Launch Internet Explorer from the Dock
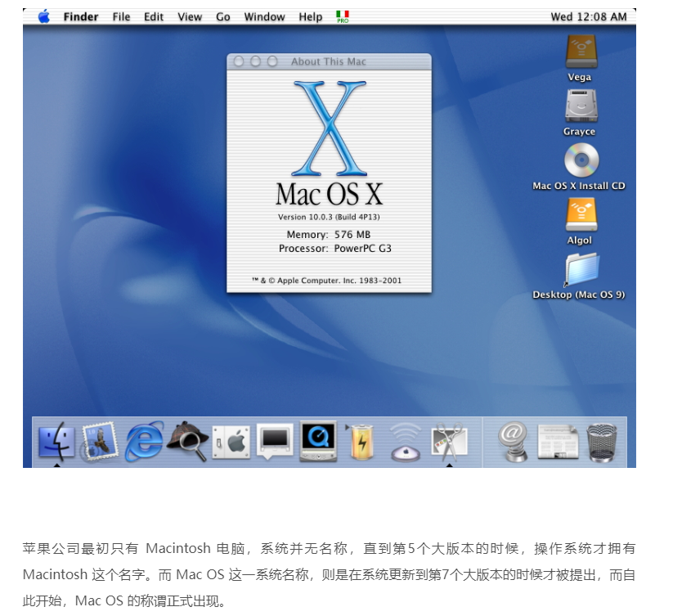This screenshot has height=616, width=673. (144, 441)
